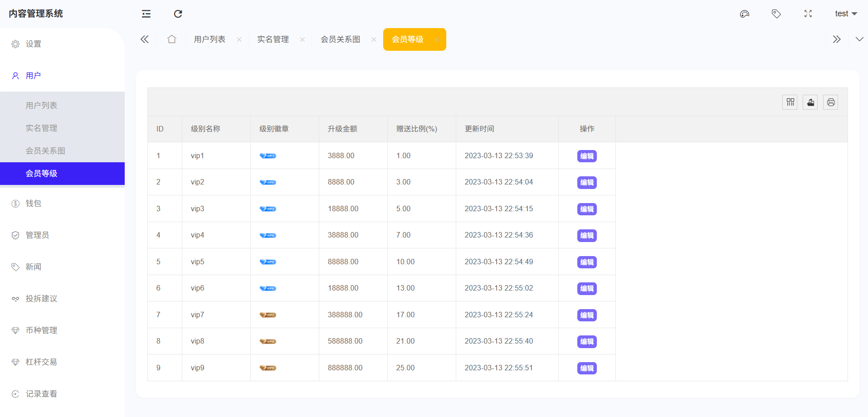The height and width of the screenshot is (417, 868).
Task: Click the table print icon
Action: (830, 102)
